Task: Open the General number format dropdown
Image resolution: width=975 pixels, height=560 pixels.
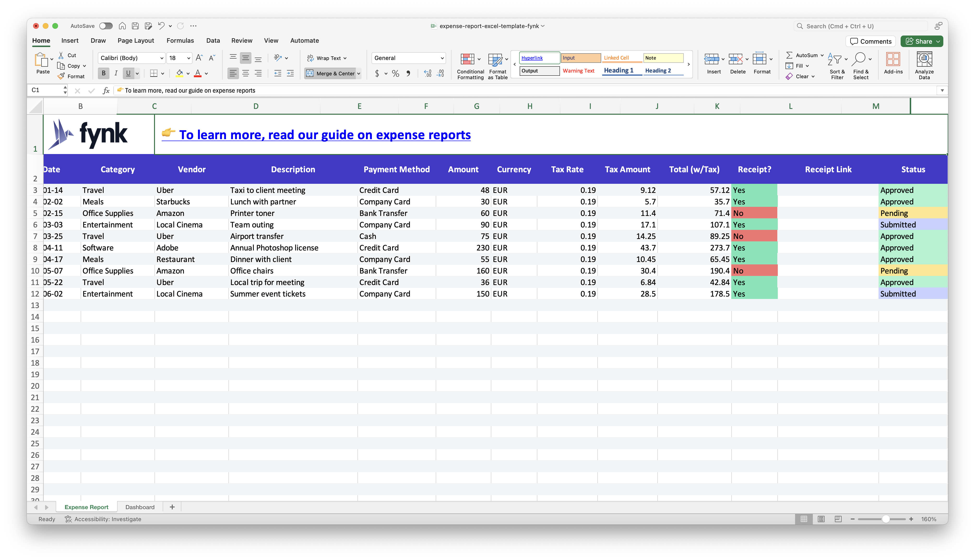Action: 442,58
